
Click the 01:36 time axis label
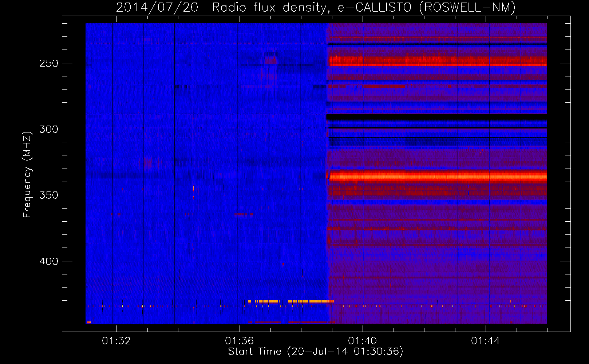239,341
